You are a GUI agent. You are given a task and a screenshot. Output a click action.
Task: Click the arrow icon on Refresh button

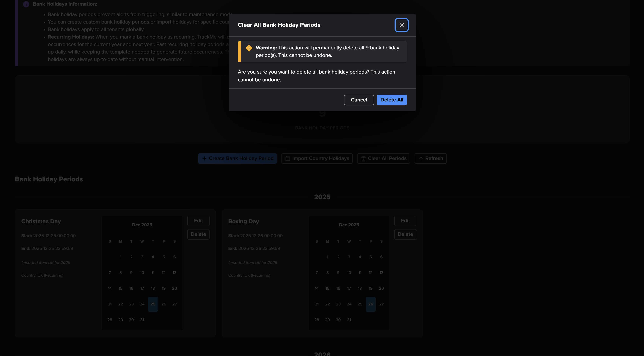coord(421,159)
